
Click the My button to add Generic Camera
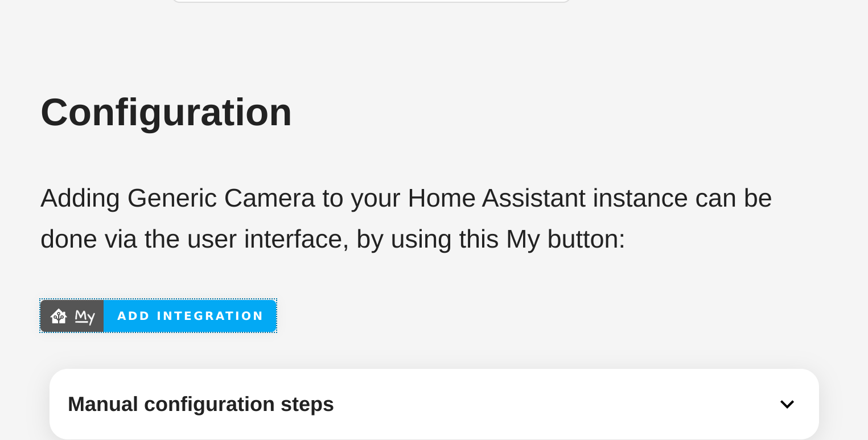[x=158, y=316]
